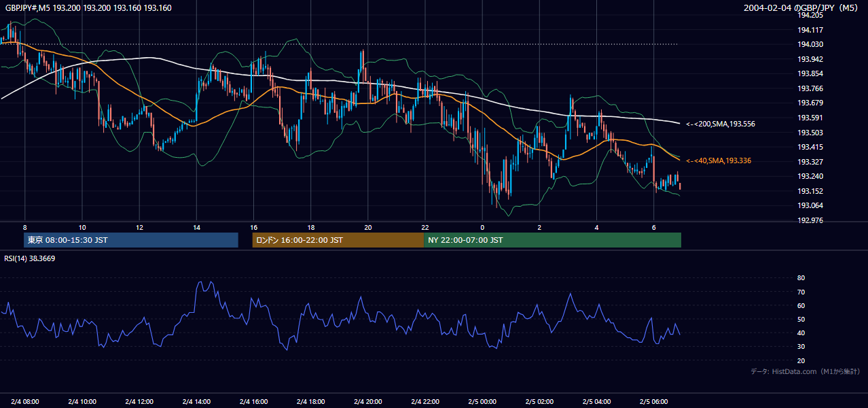Click the bottom date label 2/4 20:00
The width and height of the screenshot is (868, 408).
point(367,401)
